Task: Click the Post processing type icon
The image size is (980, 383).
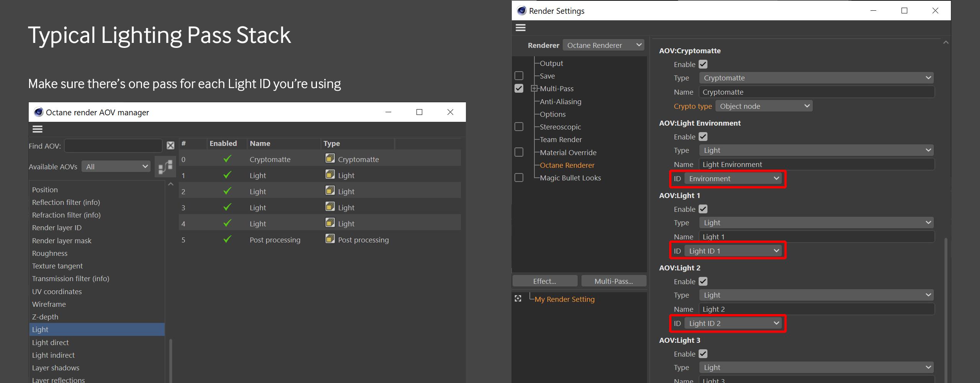Action: tap(330, 239)
